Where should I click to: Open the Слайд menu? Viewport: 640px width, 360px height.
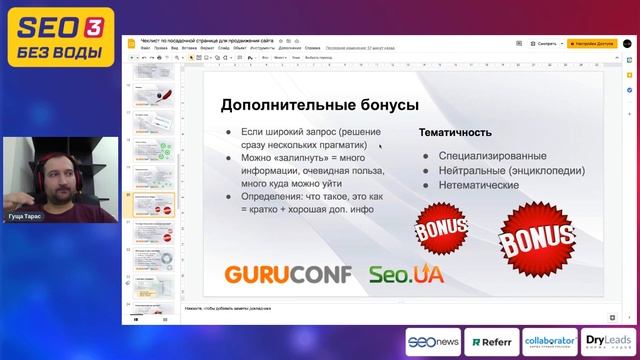(x=224, y=48)
